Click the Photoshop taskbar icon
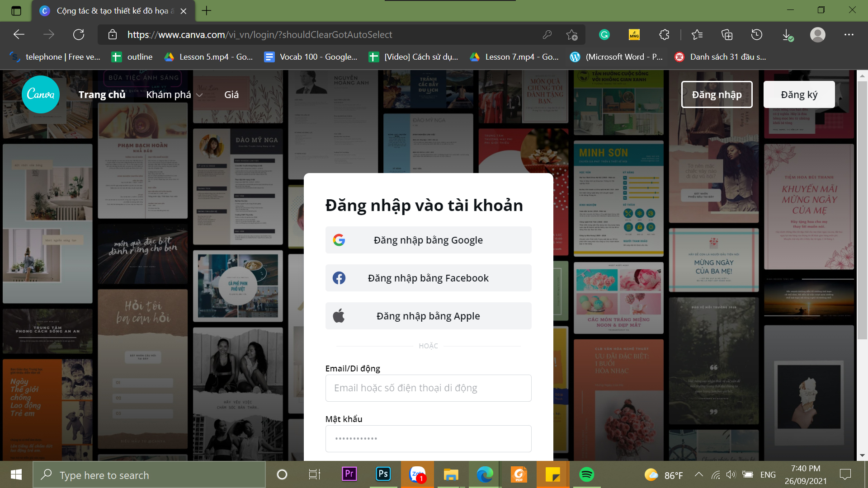Image resolution: width=868 pixels, height=488 pixels. pyautogui.click(x=383, y=475)
